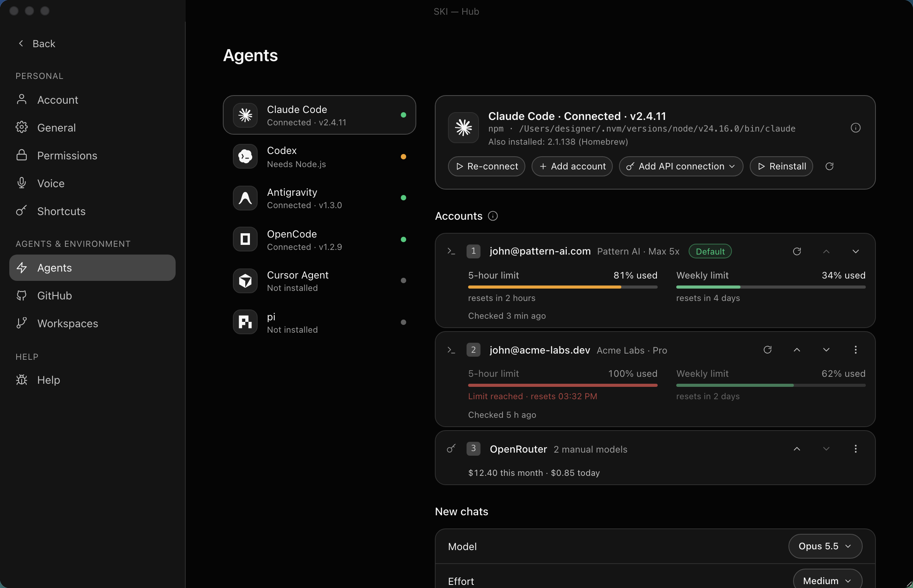
Task: Open GitHub settings in sidebar
Action: [92, 296]
